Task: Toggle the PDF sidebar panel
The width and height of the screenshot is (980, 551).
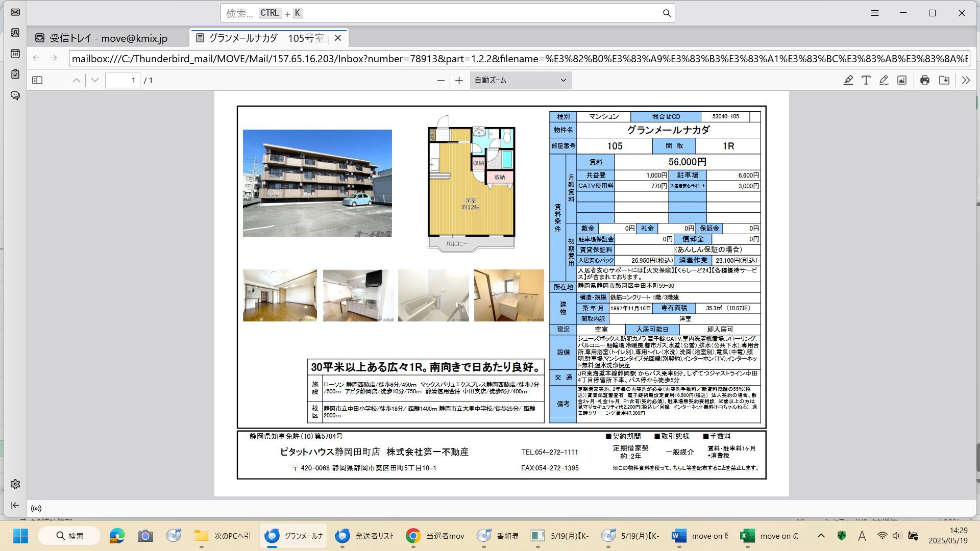Action: tap(37, 80)
